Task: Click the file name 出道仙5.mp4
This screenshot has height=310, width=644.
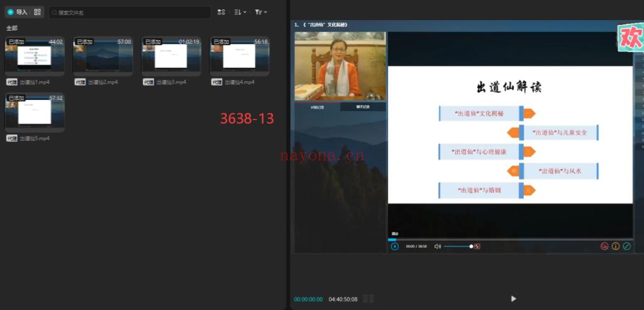Action: coord(35,138)
